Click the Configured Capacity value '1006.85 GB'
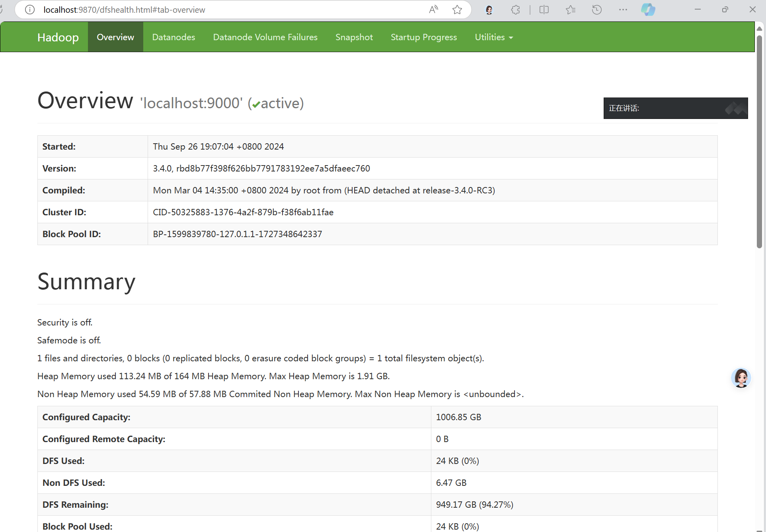The height and width of the screenshot is (532, 766). coord(458,417)
